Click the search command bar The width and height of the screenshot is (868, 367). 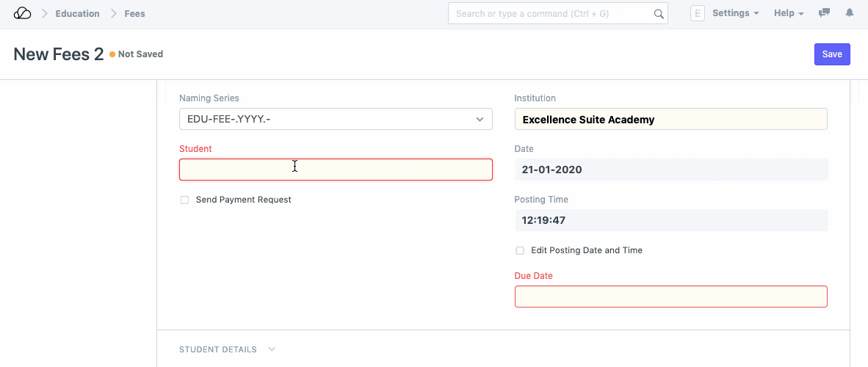[x=551, y=13]
